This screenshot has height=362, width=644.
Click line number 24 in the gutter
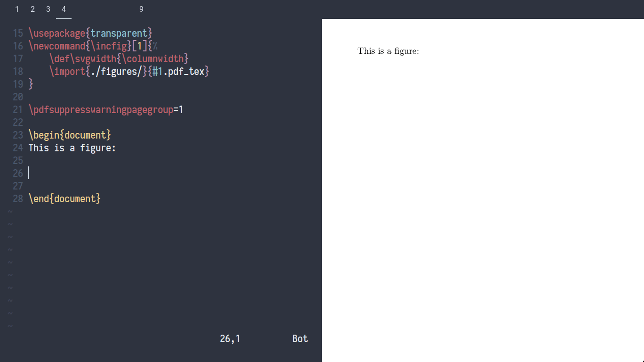pyautogui.click(x=18, y=148)
